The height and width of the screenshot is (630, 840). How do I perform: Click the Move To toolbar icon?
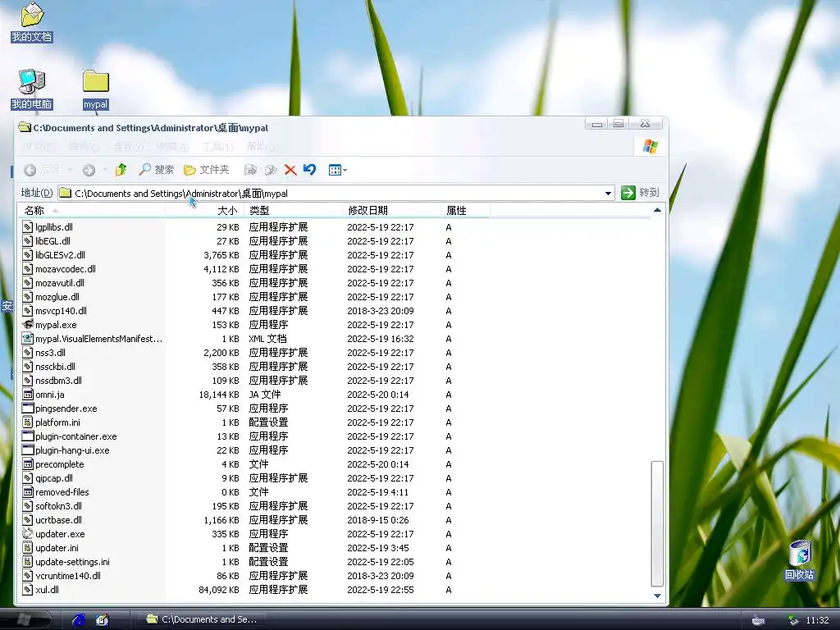[x=250, y=170]
